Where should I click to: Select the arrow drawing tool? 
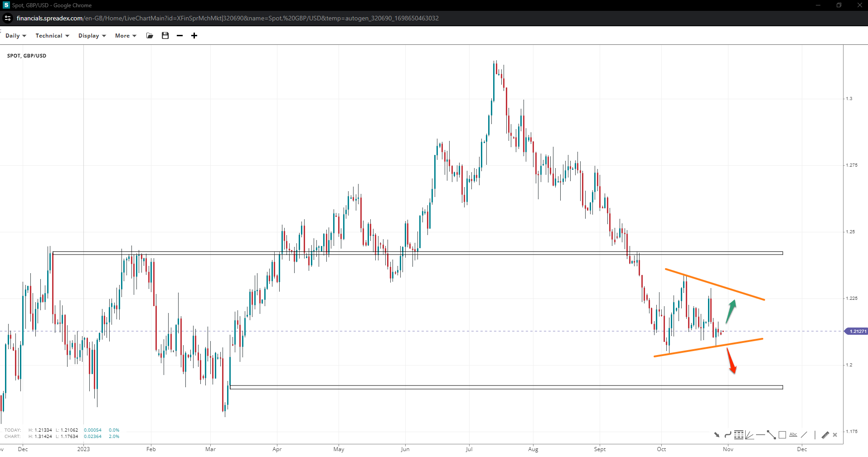click(x=717, y=435)
